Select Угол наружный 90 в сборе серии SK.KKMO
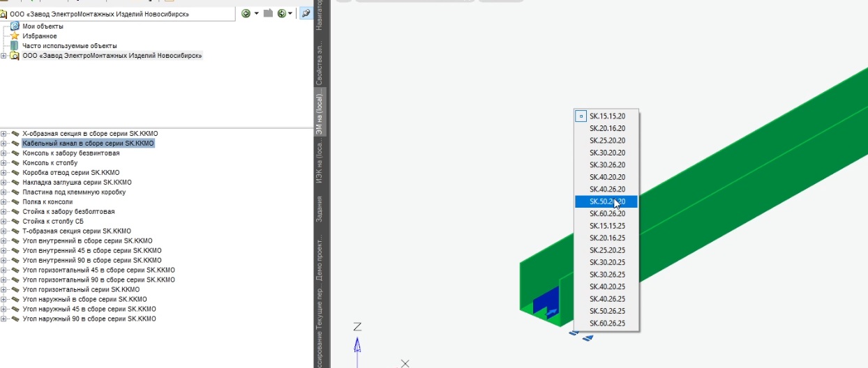The image size is (868, 368). click(89, 319)
